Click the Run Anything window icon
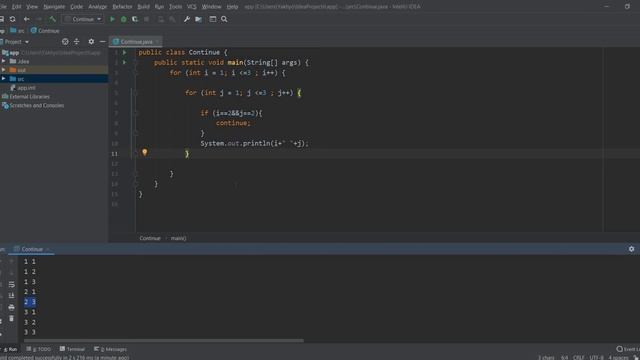The height and width of the screenshot is (360, 640). pyautogui.click(x=213, y=19)
